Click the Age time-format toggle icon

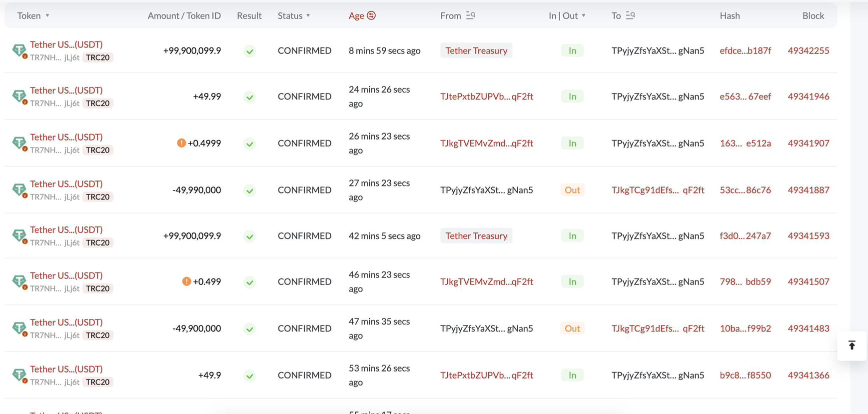point(371,15)
